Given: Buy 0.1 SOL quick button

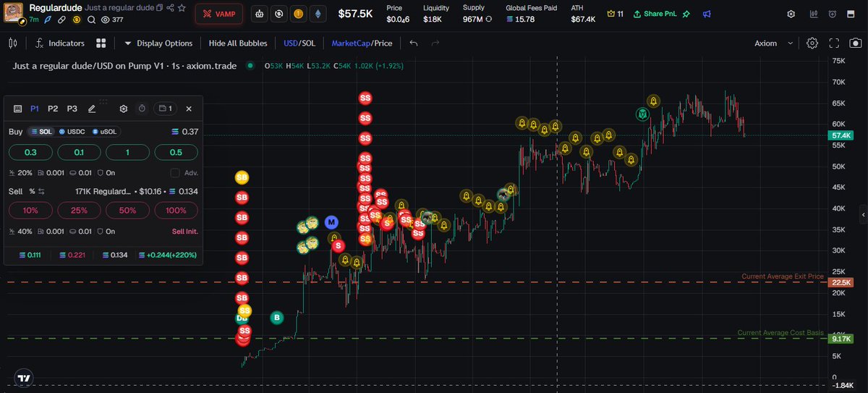Looking at the screenshot, I should (79, 152).
